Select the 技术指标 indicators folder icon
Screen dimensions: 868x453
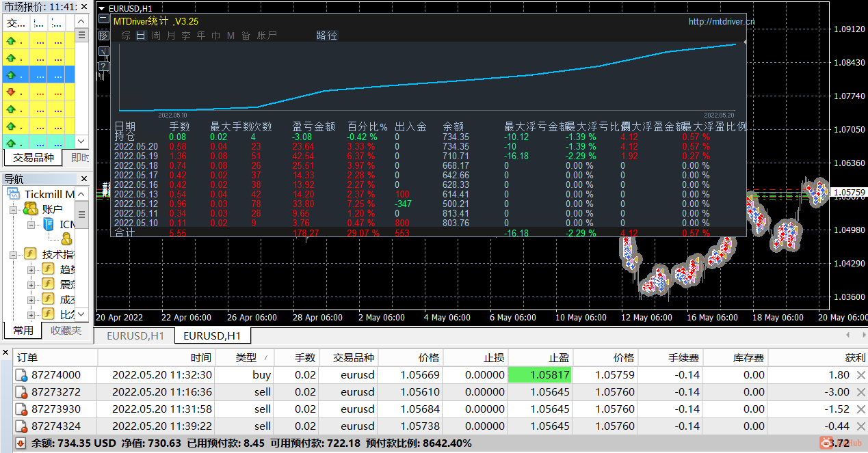tap(30, 254)
